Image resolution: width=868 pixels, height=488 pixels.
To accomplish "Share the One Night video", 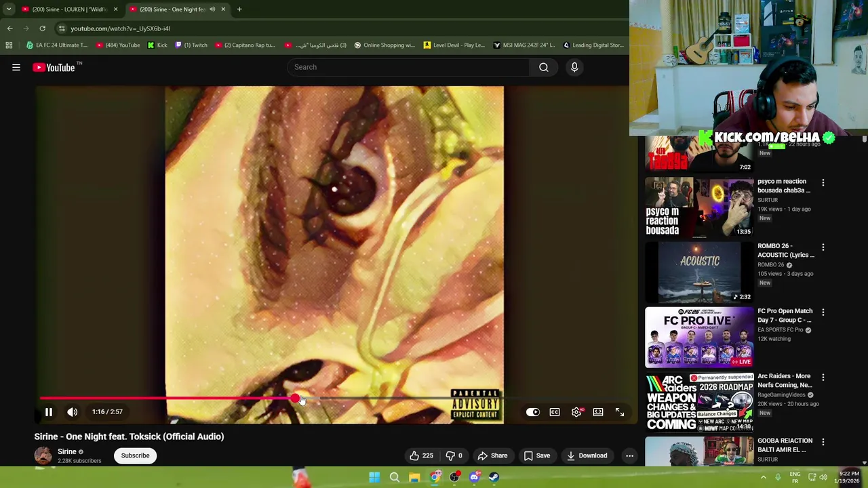I will click(x=492, y=455).
